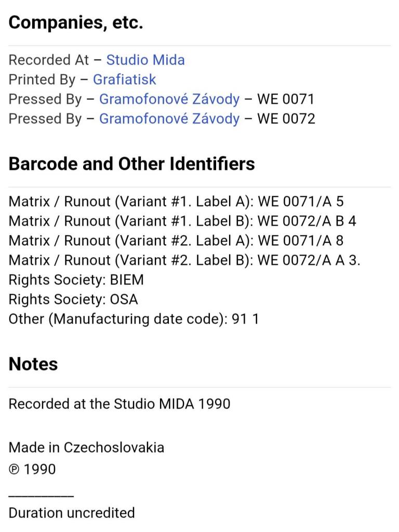Click the Rights Society BIEM entry
399x532 pixels.
(x=76, y=280)
